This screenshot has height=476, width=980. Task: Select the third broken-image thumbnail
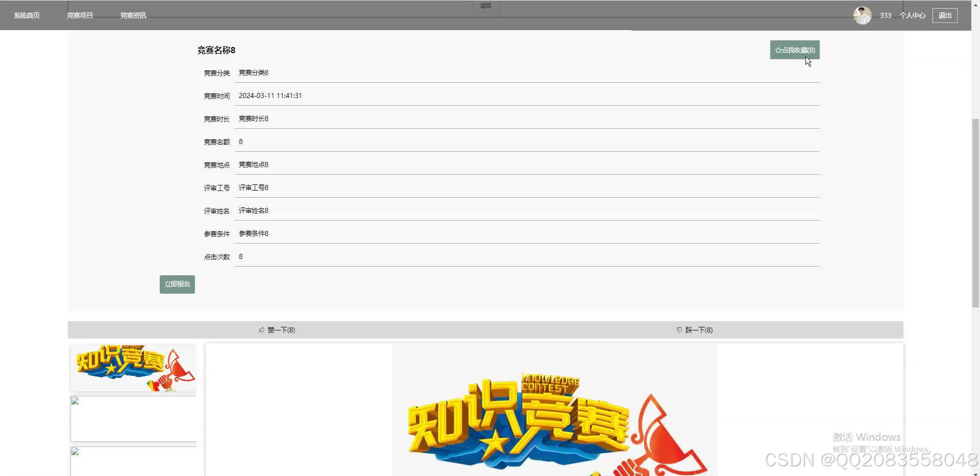[x=134, y=461]
